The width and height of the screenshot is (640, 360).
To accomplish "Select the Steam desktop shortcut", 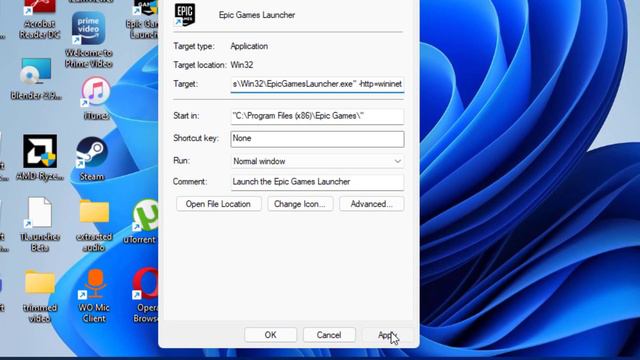I will pyautogui.click(x=92, y=159).
